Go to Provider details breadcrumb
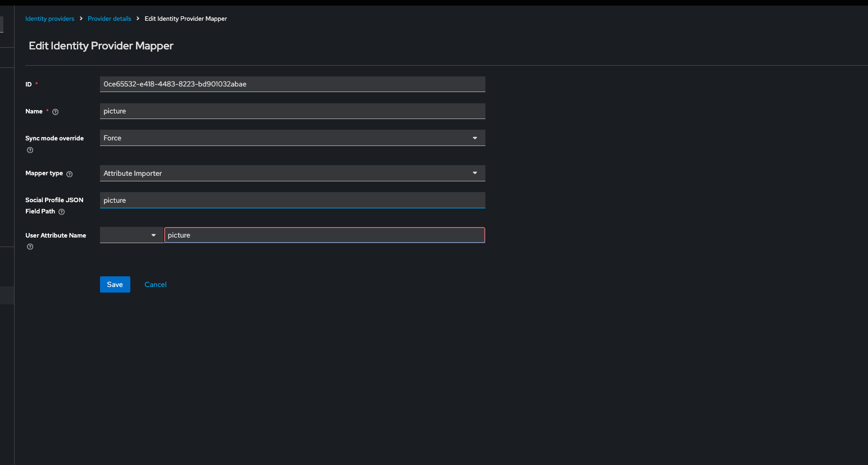The height and width of the screenshot is (465, 868). (110, 19)
